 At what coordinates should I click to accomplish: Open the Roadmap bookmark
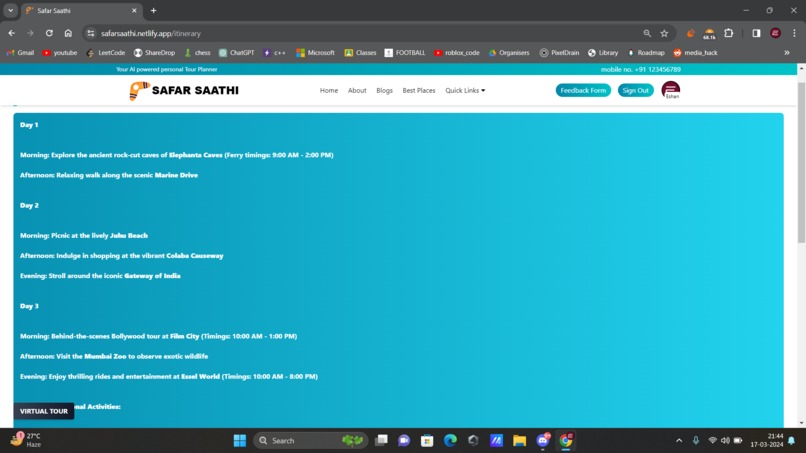646,52
